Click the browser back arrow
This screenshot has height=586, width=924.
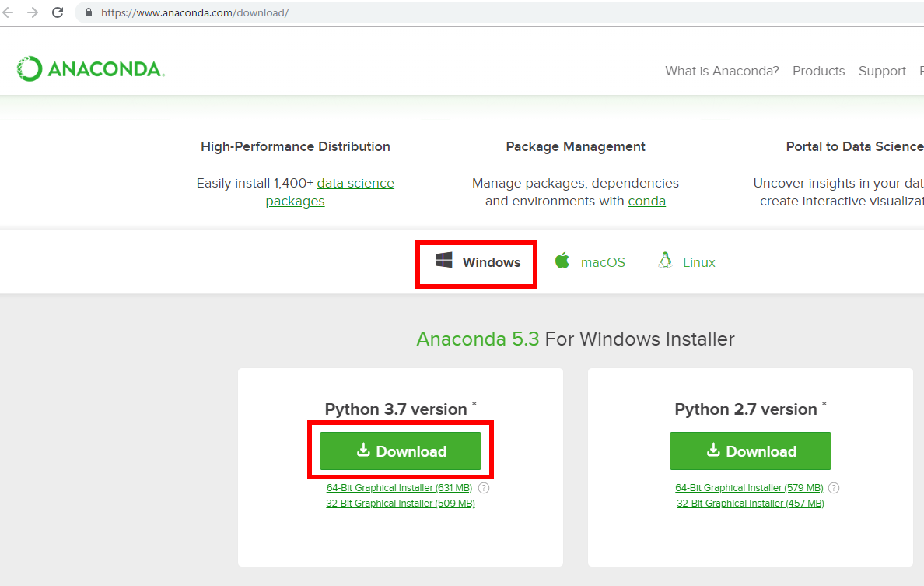point(9,12)
